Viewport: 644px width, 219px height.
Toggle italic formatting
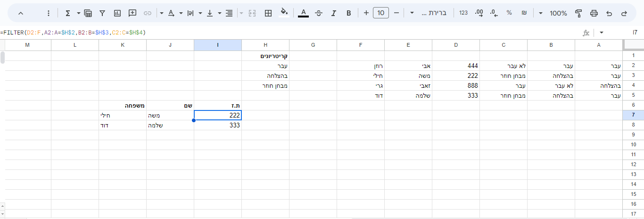(x=334, y=13)
